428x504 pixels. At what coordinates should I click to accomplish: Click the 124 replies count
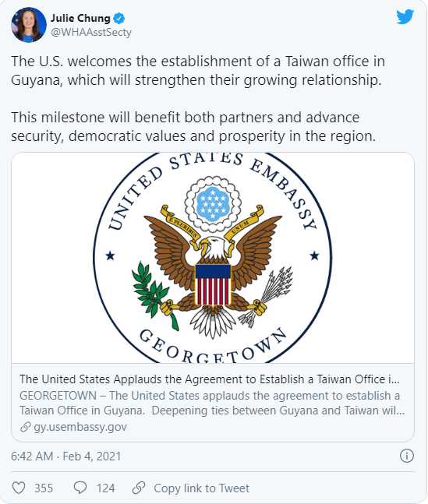[105, 488]
